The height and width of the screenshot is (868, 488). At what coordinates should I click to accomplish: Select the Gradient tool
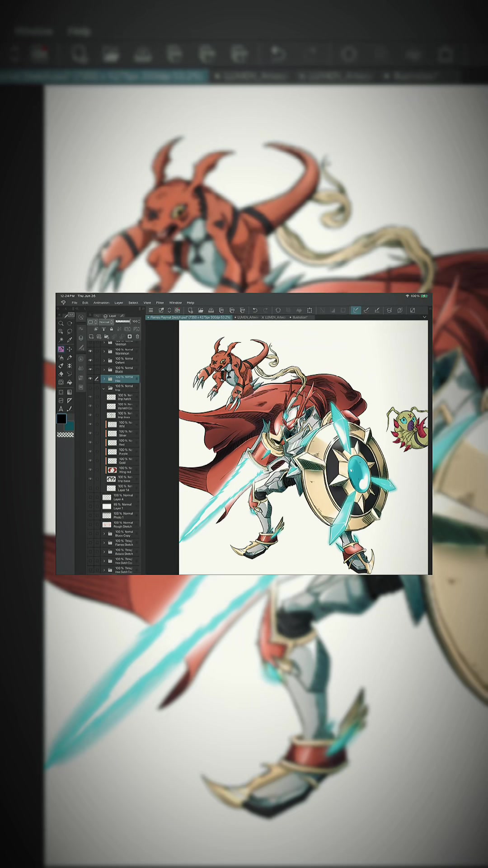click(70, 392)
